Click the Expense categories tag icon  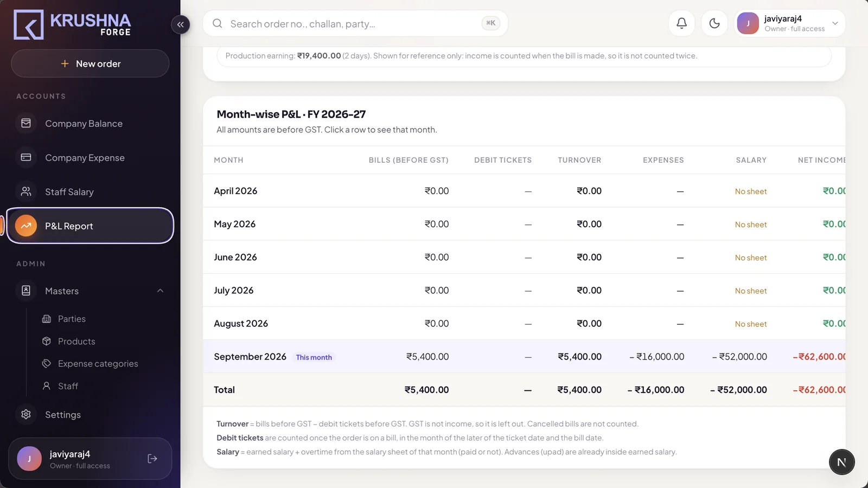(x=47, y=363)
